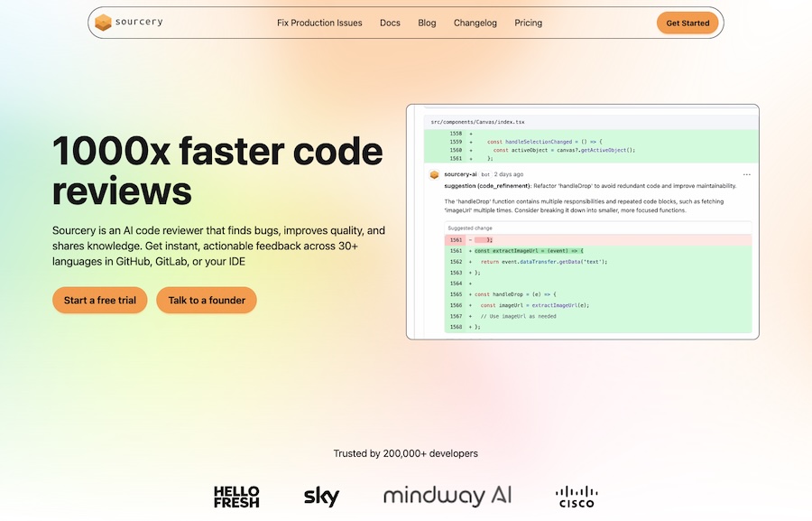The width and height of the screenshot is (812, 521).
Task: Click the Sky logo
Action: coord(321,496)
